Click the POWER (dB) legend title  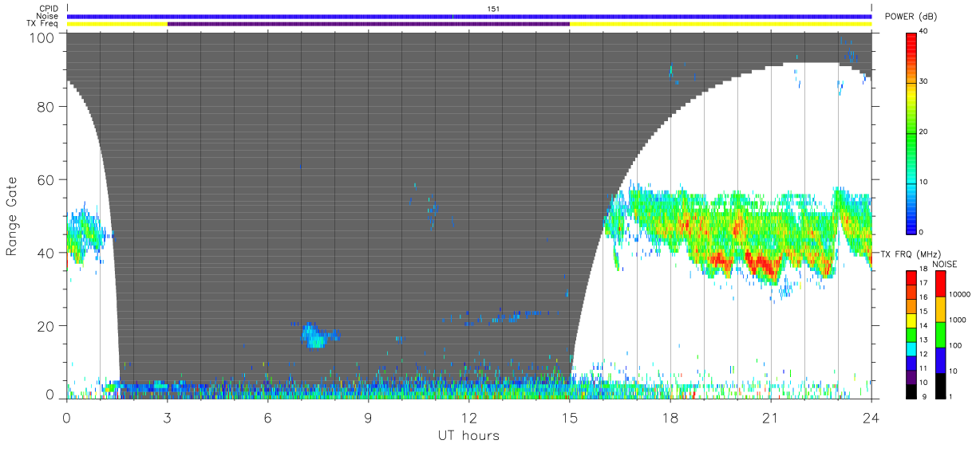(x=911, y=17)
